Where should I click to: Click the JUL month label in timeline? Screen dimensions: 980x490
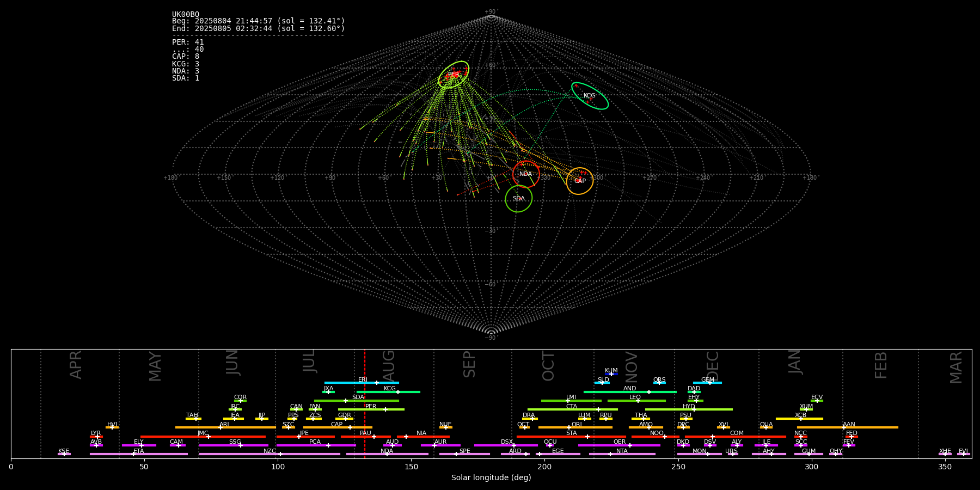(x=309, y=360)
